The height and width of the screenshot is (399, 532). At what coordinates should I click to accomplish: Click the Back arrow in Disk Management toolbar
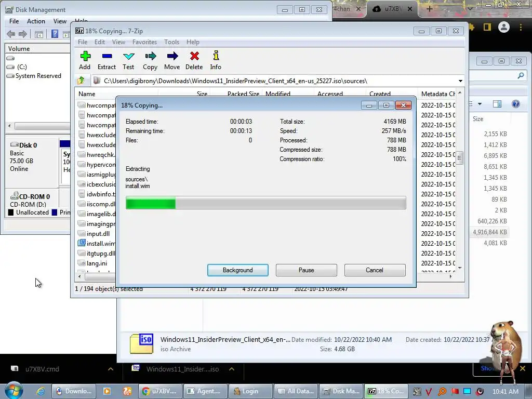pos(11,34)
